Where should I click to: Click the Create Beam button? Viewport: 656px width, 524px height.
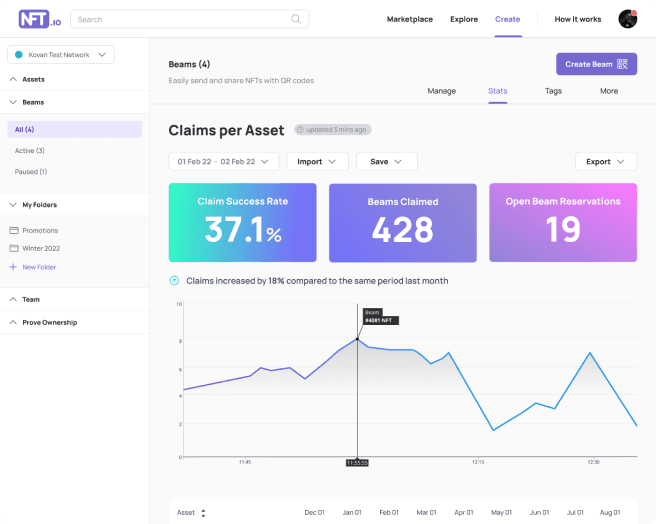coord(596,64)
